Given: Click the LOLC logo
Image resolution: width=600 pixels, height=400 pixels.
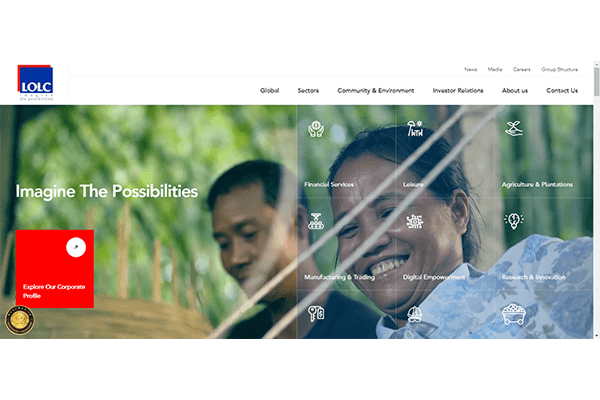Looking at the screenshot, I should pos(35,83).
